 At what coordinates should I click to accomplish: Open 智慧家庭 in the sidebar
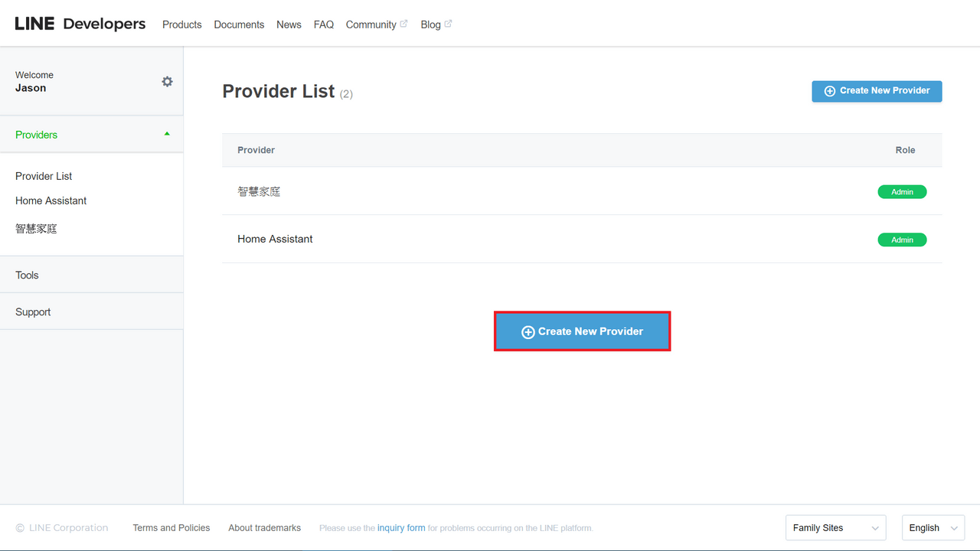click(x=36, y=229)
